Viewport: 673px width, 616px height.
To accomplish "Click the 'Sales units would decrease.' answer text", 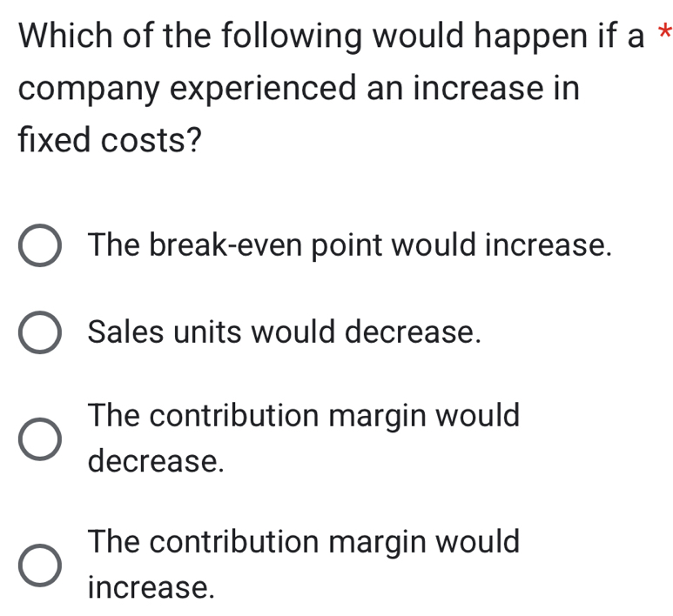I will pos(284,332).
